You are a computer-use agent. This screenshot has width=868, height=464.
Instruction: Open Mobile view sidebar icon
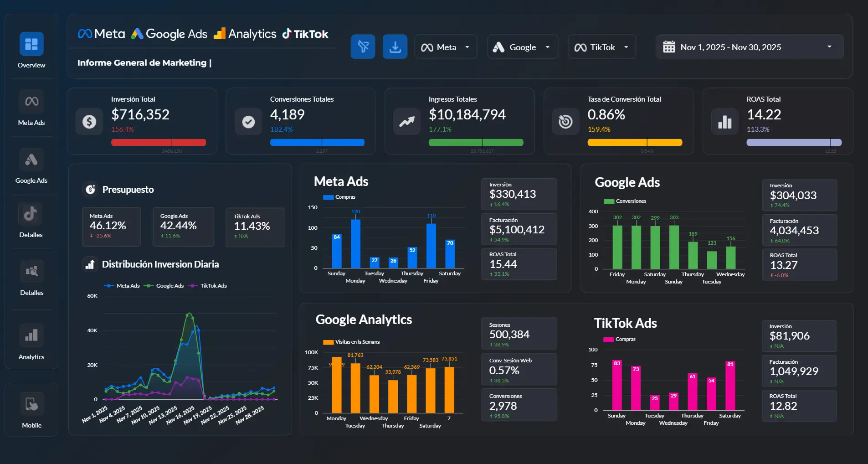click(x=31, y=404)
